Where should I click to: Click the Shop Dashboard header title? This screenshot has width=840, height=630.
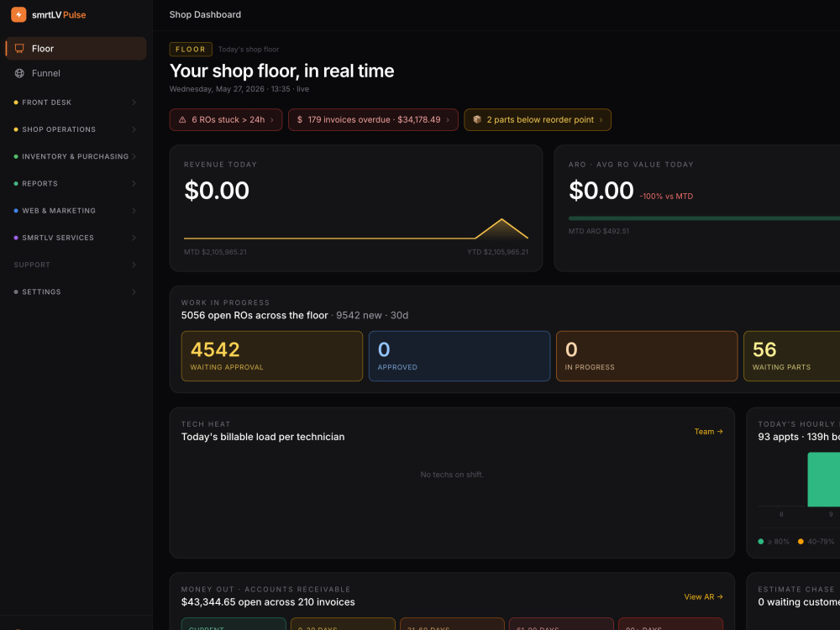[x=205, y=15]
